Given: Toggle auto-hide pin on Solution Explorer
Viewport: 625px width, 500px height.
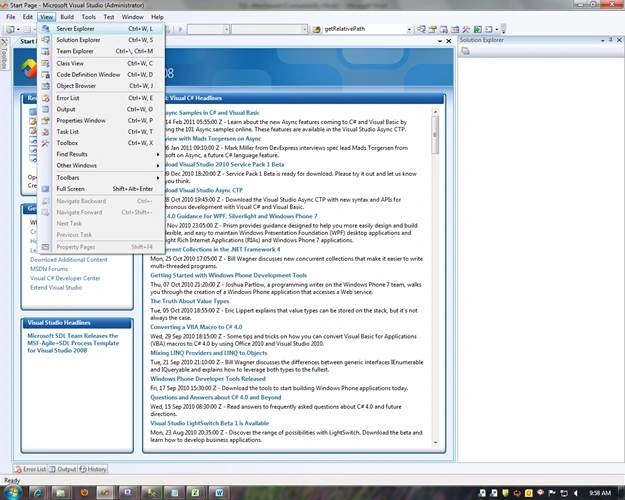Looking at the screenshot, I should coord(610,40).
